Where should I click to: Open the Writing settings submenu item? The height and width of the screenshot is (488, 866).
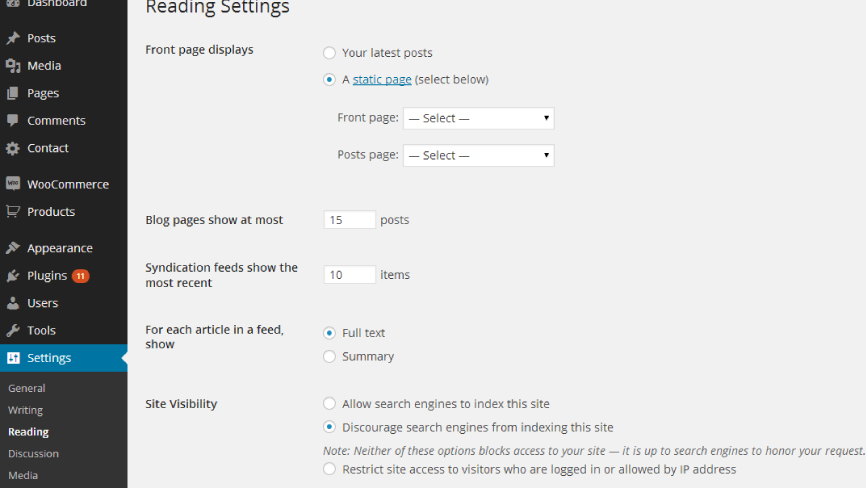point(25,410)
